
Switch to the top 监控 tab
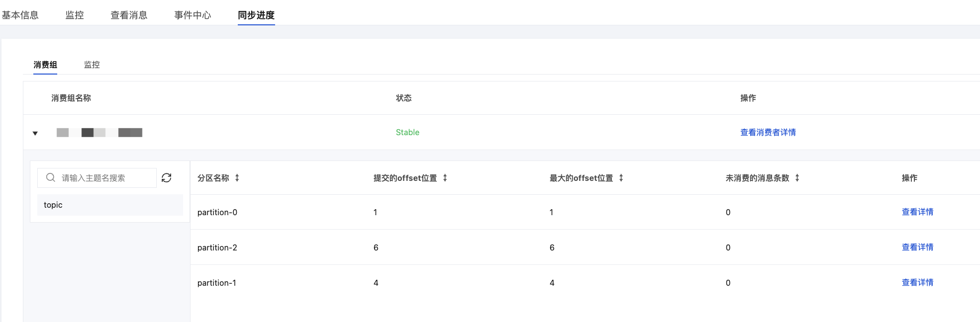(75, 15)
